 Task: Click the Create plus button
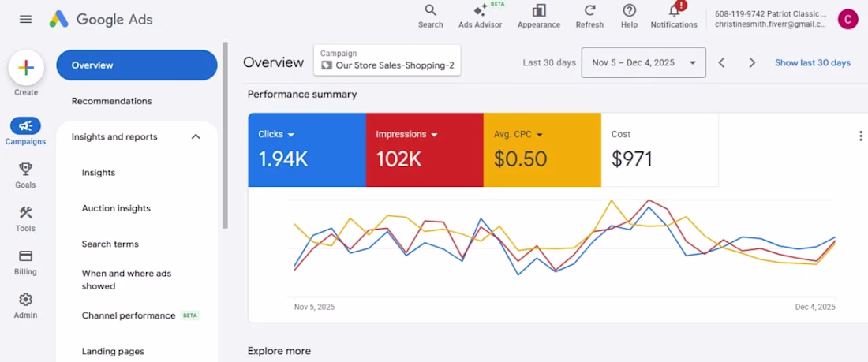tap(26, 68)
